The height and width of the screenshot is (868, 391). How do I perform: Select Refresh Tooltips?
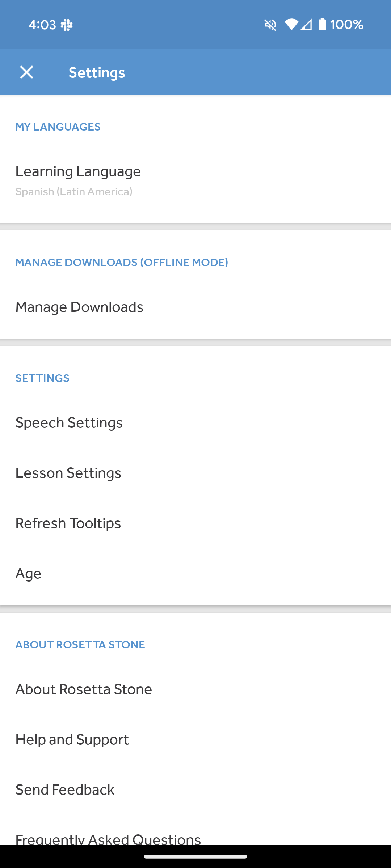coord(195,523)
